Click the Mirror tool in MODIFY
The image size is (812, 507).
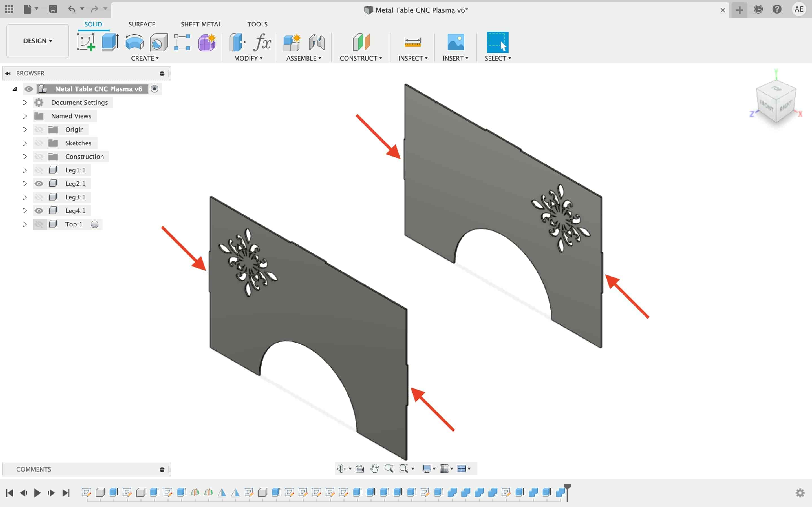248,58
